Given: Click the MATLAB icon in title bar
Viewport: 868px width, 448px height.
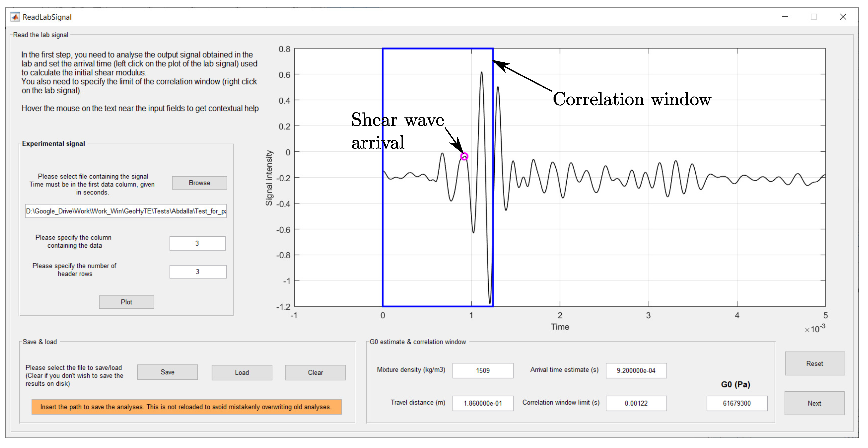Looking at the screenshot, I should tap(15, 17).
